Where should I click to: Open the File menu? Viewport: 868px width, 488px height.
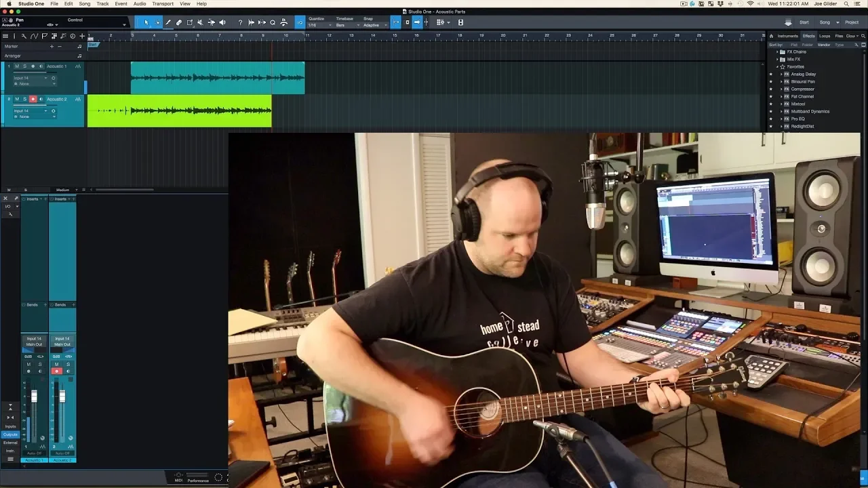click(54, 3)
